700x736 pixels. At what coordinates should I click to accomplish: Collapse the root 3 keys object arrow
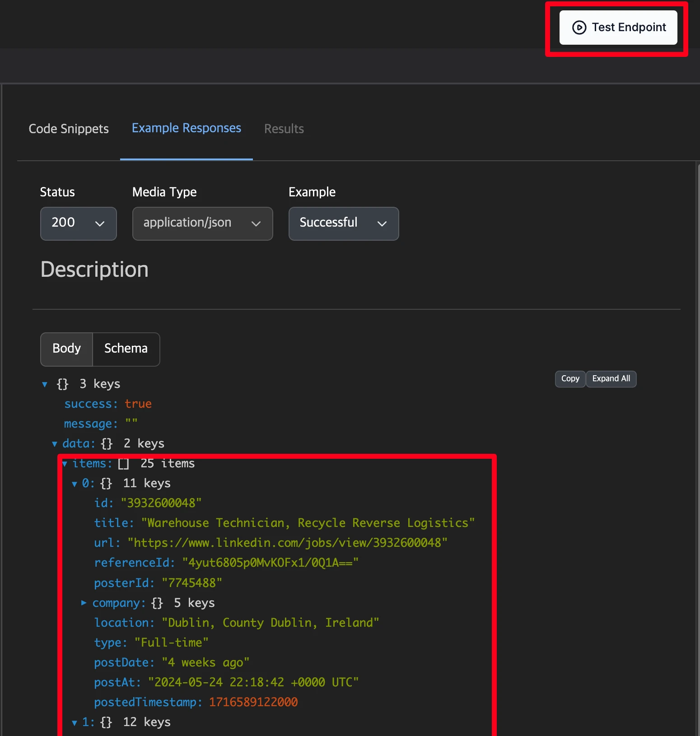pos(45,384)
